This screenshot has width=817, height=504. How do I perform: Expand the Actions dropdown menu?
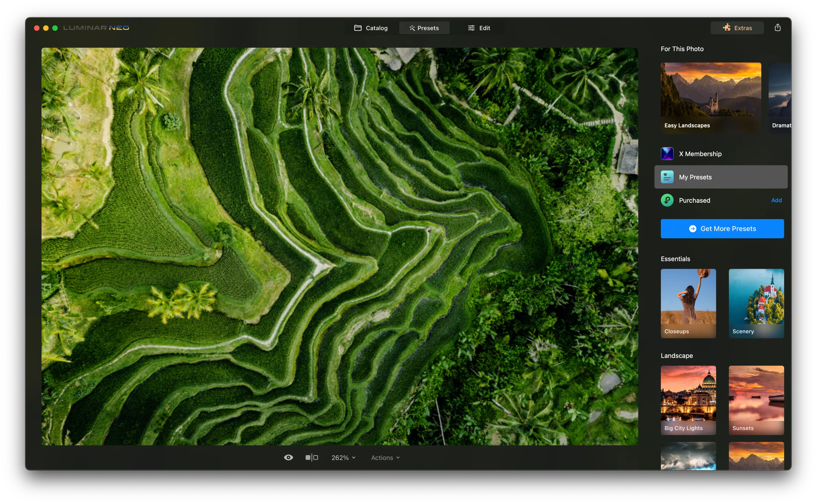point(385,458)
